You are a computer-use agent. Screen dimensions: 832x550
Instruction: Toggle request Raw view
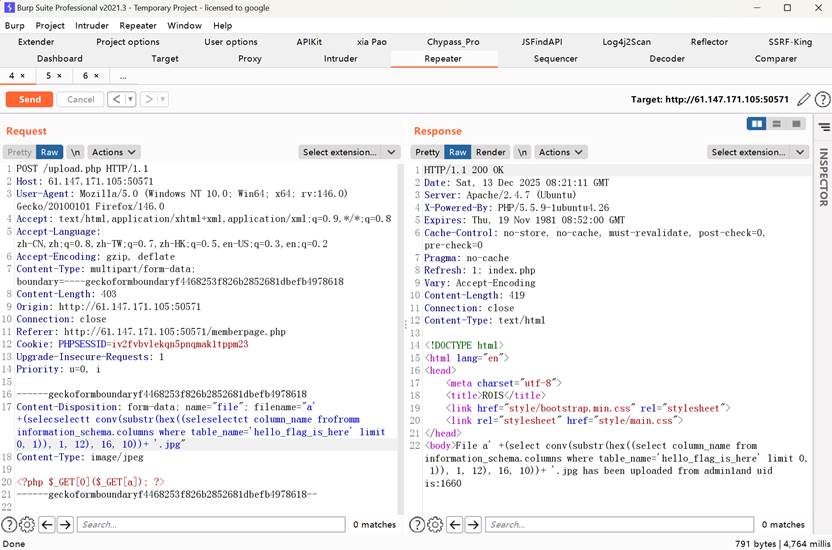[x=49, y=152]
